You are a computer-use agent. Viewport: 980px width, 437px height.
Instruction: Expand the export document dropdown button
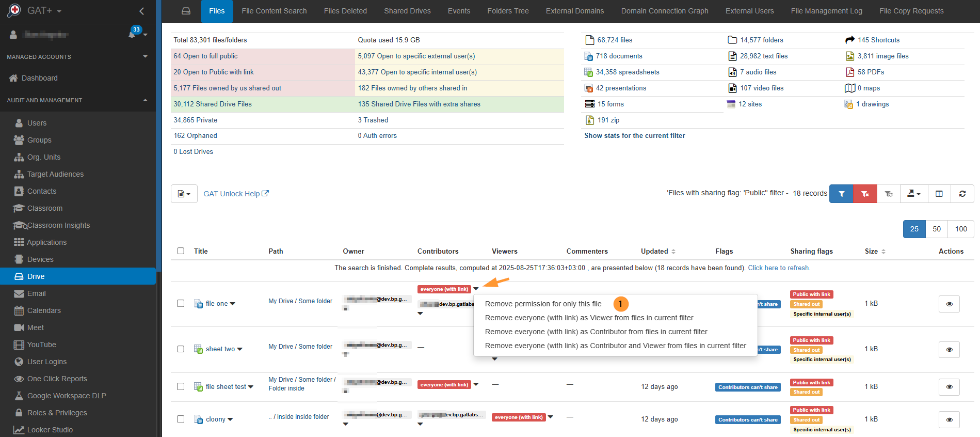pos(184,194)
